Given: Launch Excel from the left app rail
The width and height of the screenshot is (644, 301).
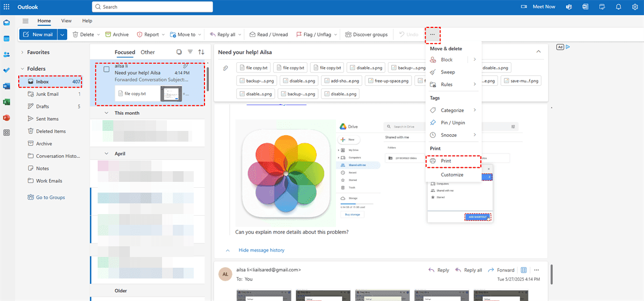Looking at the screenshot, I should pyautogui.click(x=7, y=102).
